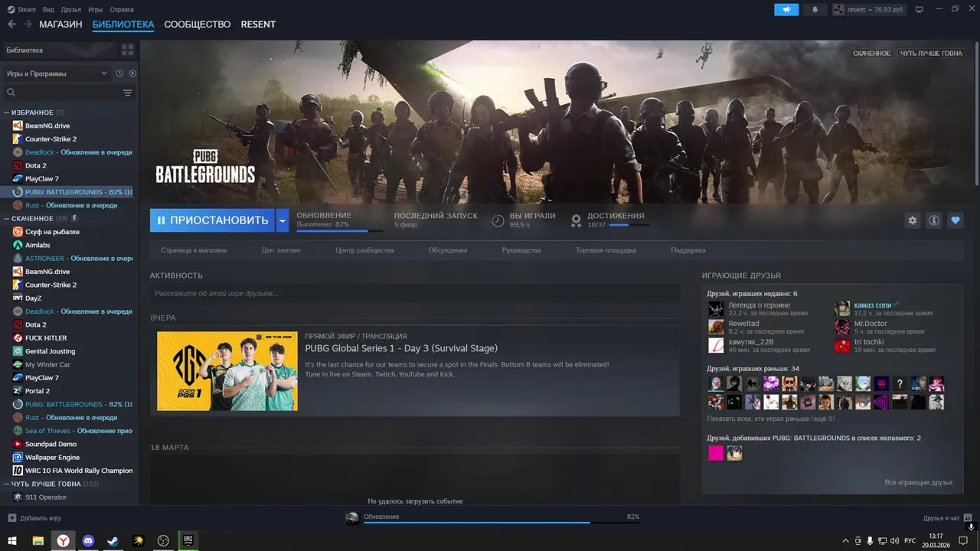Click bottom download progress bar
This screenshot has height=551, width=980.
click(501, 523)
